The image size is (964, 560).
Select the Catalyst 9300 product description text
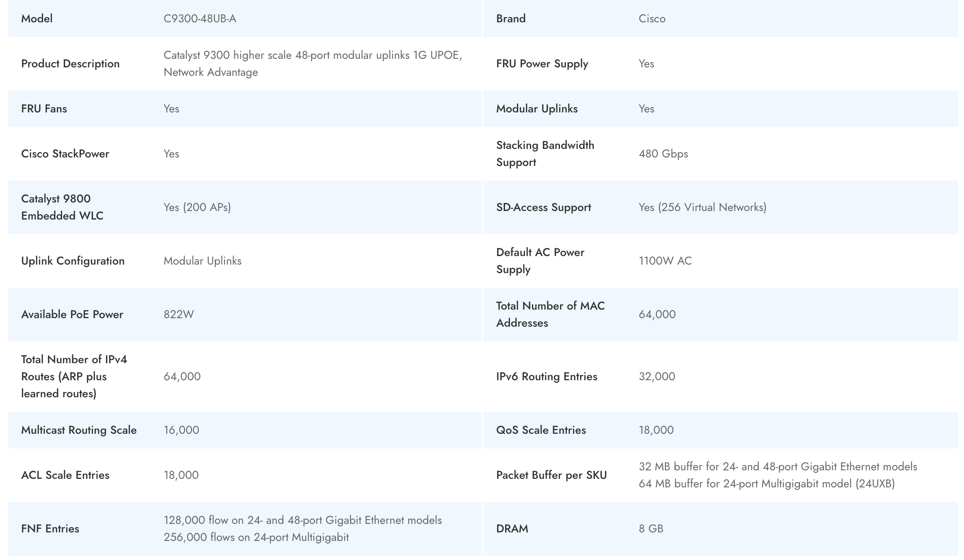pyautogui.click(x=313, y=64)
